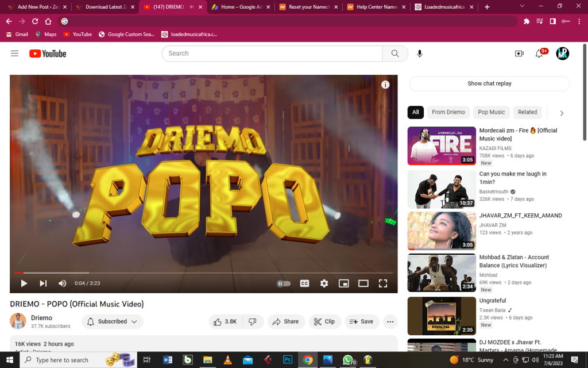Go to Chrome home page
Image resolution: width=588 pixels, height=368 pixels.
[x=48, y=21]
